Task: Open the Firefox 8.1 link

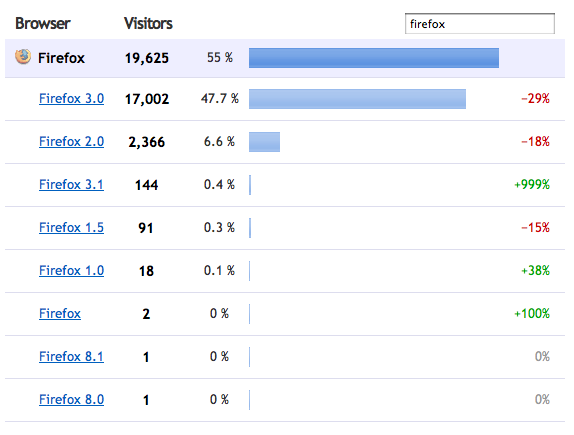Action: point(71,356)
